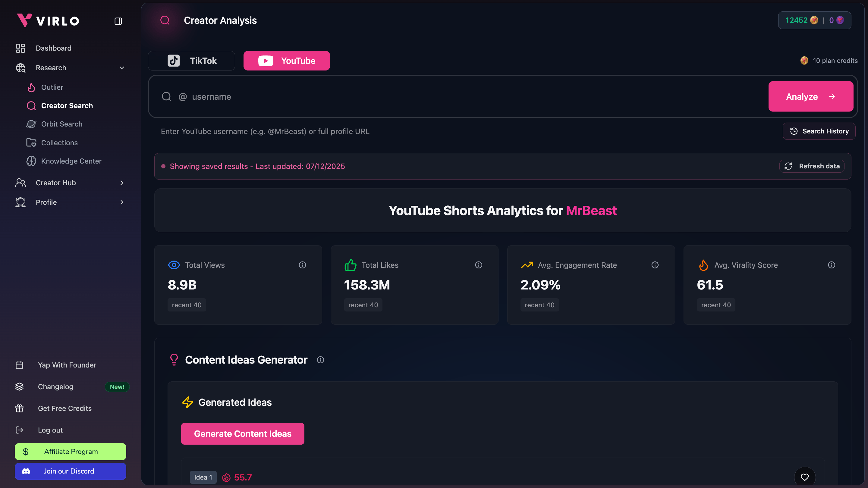
Task: Open the Dashboard page
Action: point(54,48)
